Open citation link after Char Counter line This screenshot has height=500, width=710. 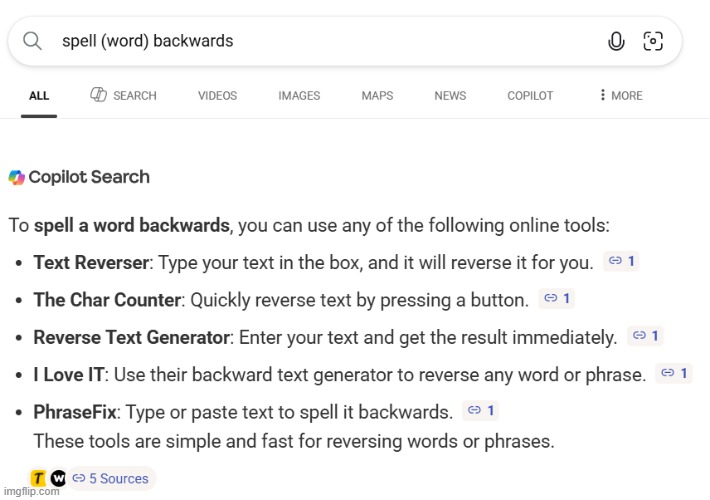tap(556, 298)
